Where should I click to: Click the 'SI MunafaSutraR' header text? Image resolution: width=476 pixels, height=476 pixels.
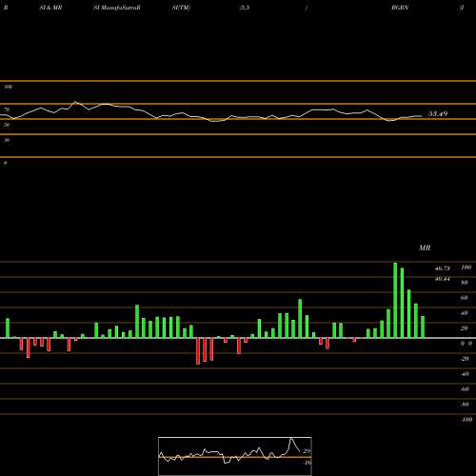click(x=117, y=8)
